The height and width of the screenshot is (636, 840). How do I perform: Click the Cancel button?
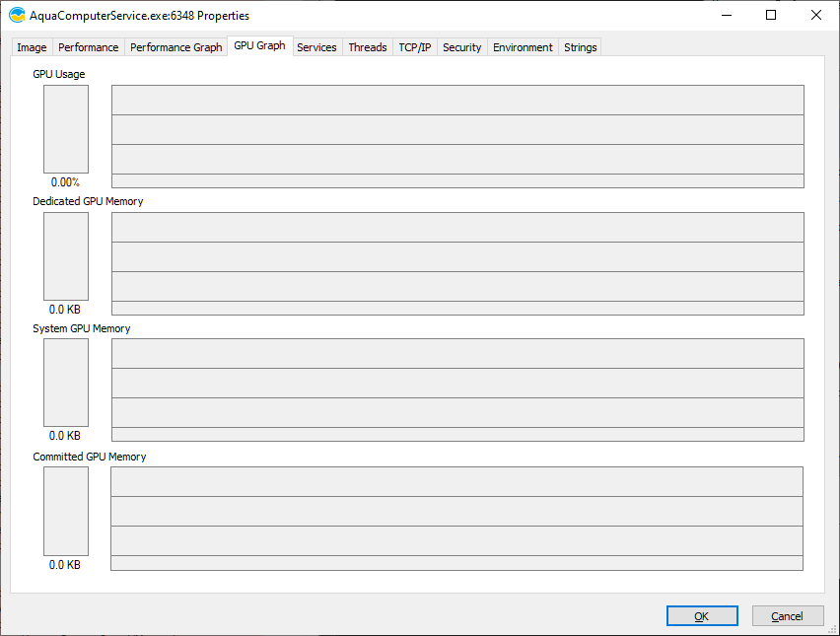pyautogui.click(x=787, y=616)
